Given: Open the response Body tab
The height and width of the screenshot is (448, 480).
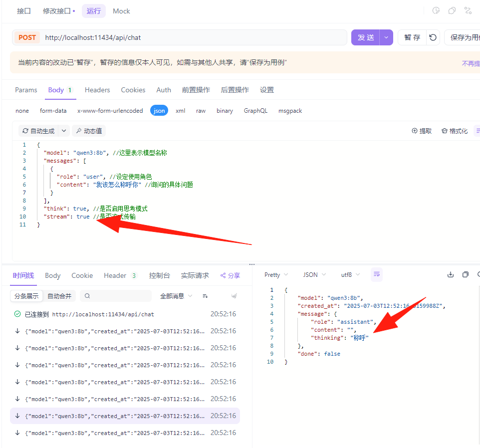Looking at the screenshot, I should [53, 275].
